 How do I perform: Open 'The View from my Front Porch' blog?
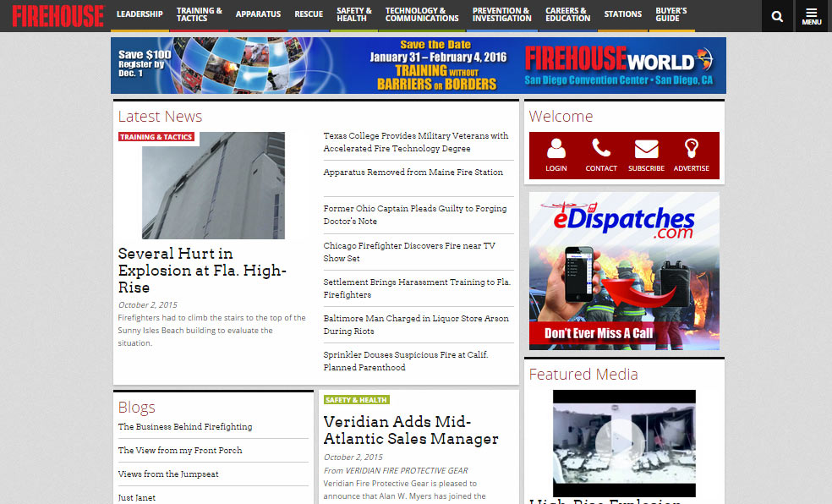pyautogui.click(x=180, y=451)
